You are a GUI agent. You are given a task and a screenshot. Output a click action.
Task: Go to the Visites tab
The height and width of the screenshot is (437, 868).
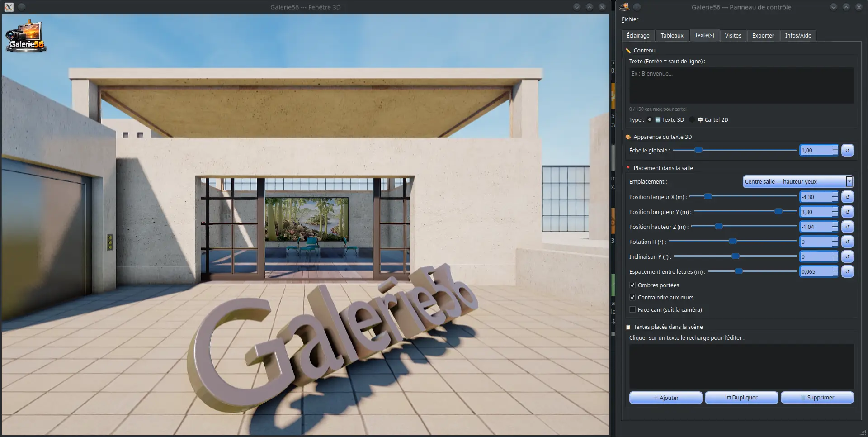click(733, 36)
